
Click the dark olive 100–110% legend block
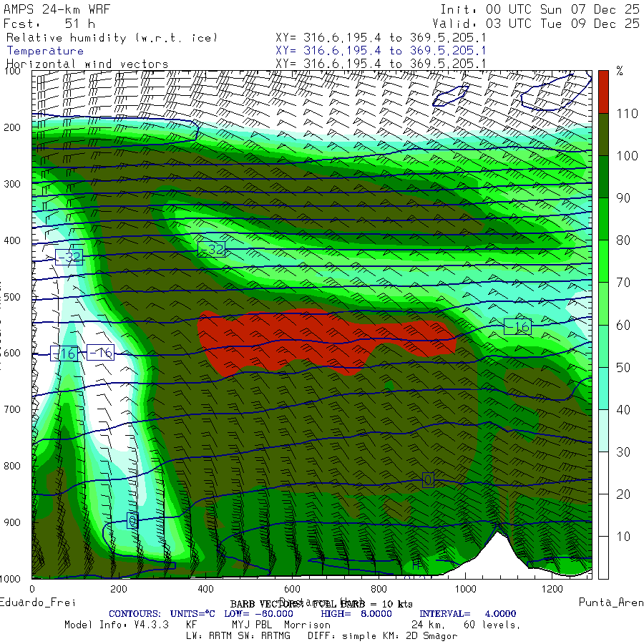coord(603,135)
